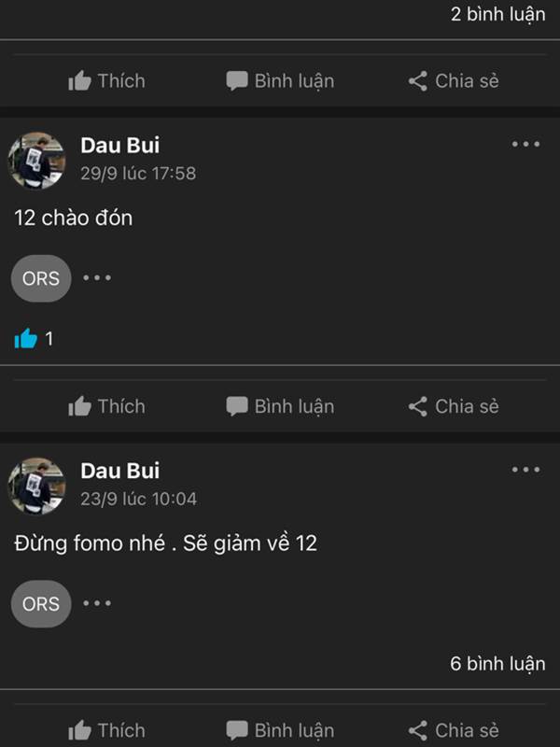Tap Chia sẻ below the "2 bình luận" count
The height and width of the screenshot is (747, 560).
point(454,81)
